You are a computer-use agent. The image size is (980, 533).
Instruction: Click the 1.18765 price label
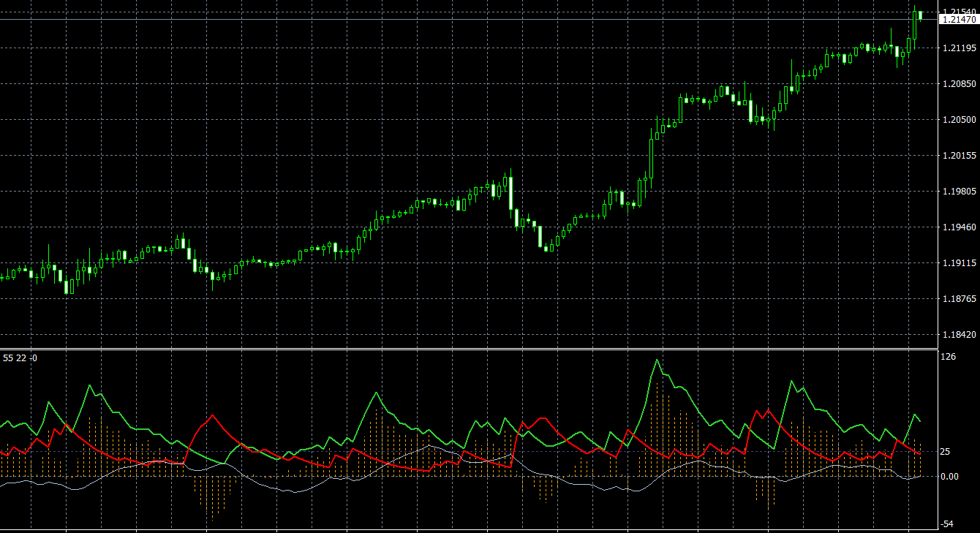click(x=959, y=299)
